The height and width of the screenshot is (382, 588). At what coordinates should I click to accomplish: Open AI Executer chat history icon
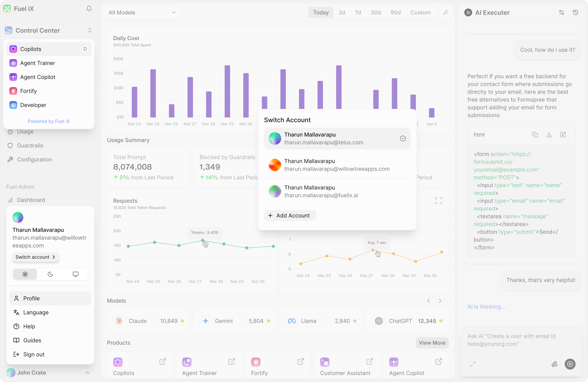pos(575,12)
